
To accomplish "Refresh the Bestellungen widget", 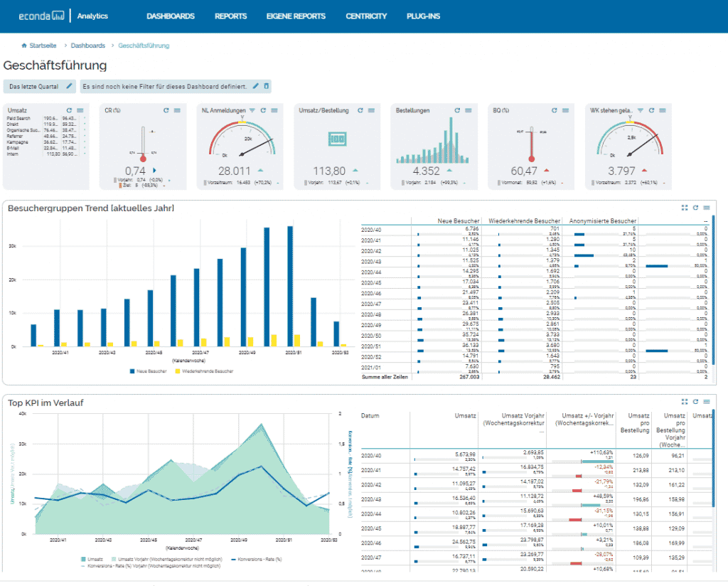I will pyautogui.click(x=457, y=110).
